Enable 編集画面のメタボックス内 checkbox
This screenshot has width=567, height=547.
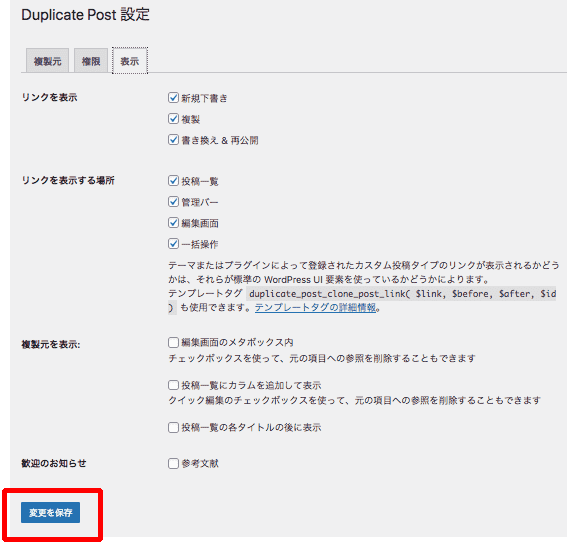click(x=173, y=342)
